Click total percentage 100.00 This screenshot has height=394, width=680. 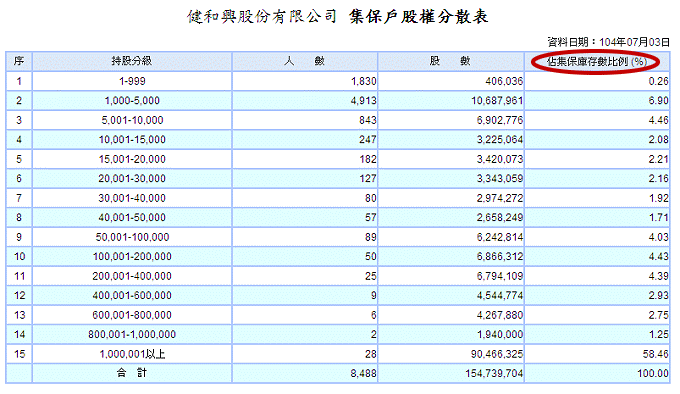653,373
